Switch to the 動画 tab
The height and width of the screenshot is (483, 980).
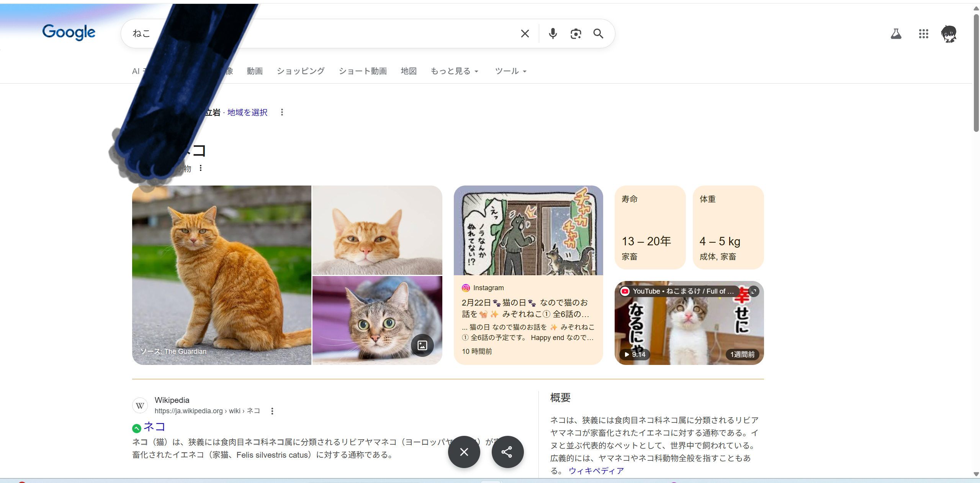(255, 71)
